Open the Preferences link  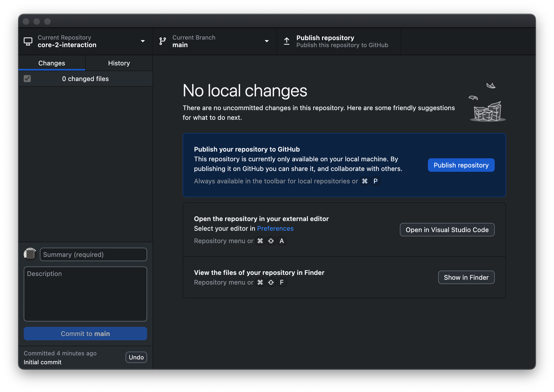(x=275, y=229)
